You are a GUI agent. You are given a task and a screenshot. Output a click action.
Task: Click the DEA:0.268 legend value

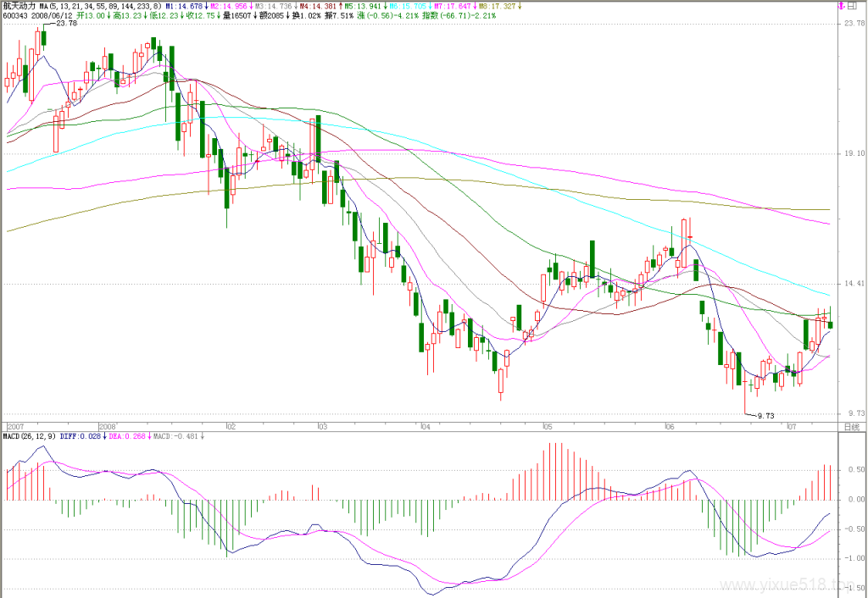[x=127, y=436]
